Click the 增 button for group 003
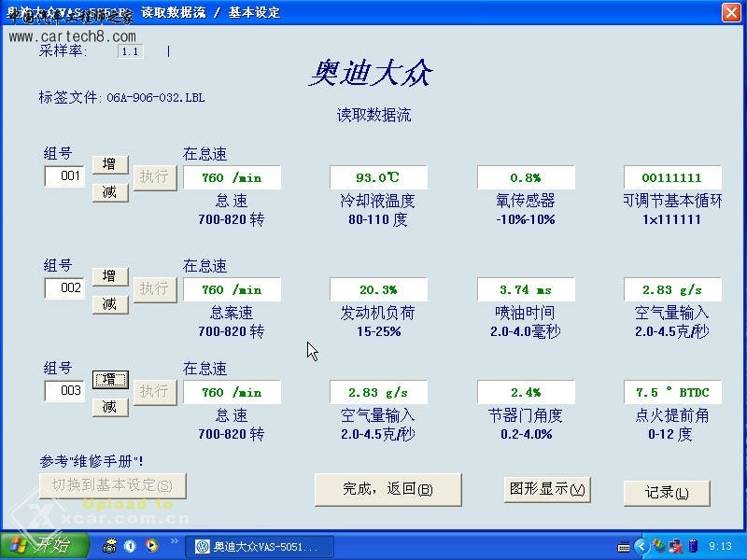The height and width of the screenshot is (560, 747). [x=110, y=380]
